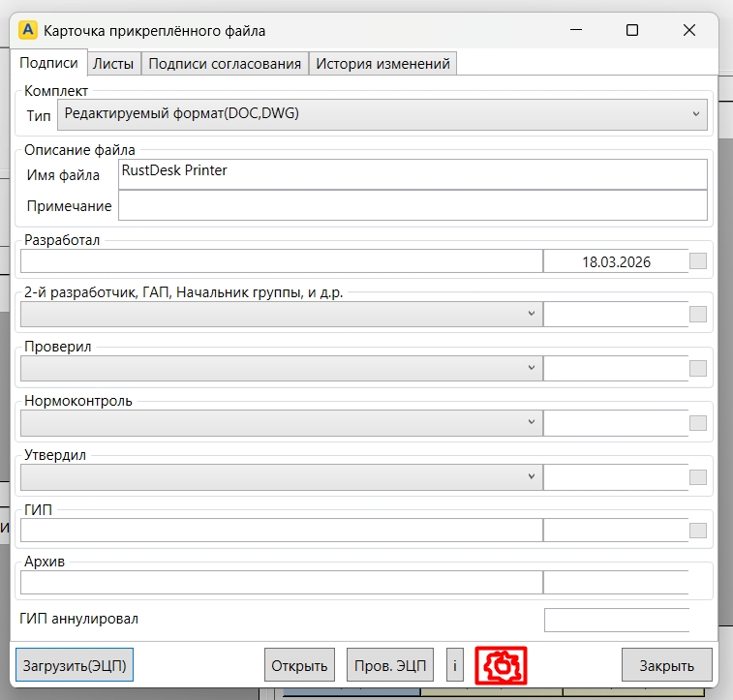Tick the checkbox in the Разработал row
Viewport: 733px width, 700px height.
[x=698, y=260]
